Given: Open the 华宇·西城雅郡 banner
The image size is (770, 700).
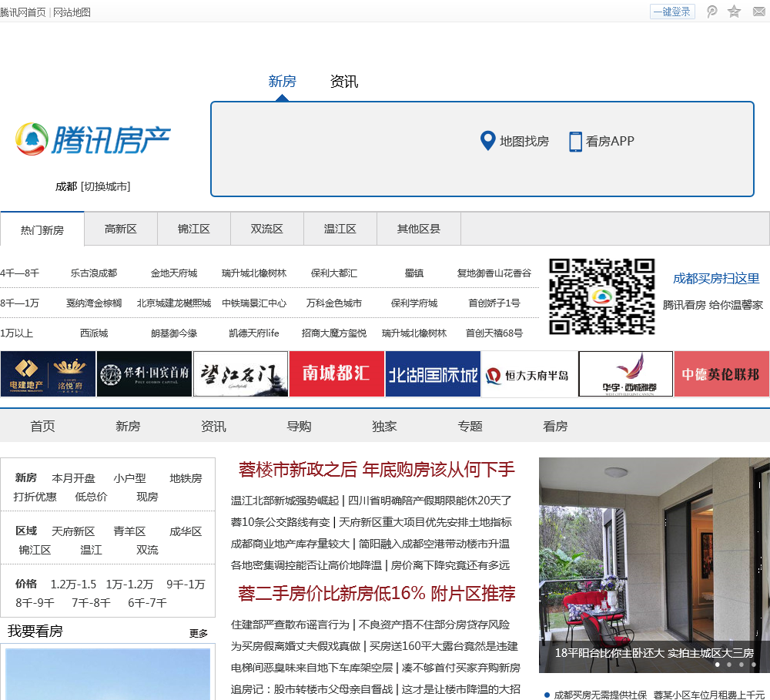Looking at the screenshot, I should 625,373.
